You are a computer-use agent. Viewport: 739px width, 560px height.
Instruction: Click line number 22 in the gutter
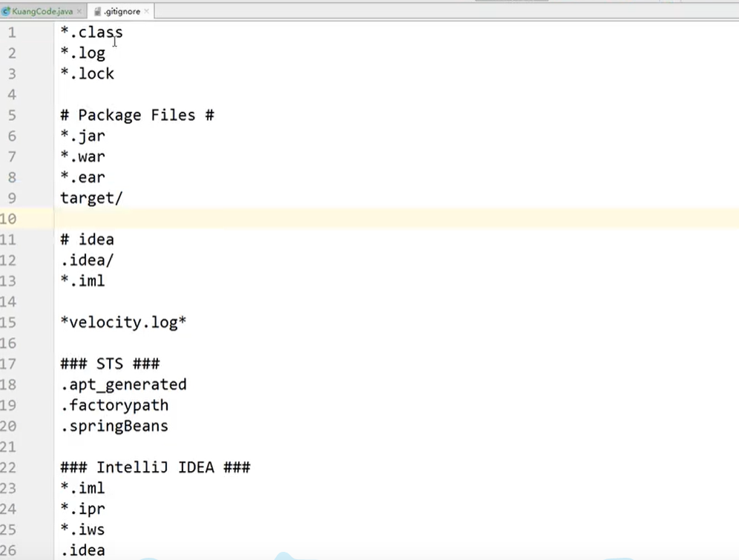click(x=8, y=468)
